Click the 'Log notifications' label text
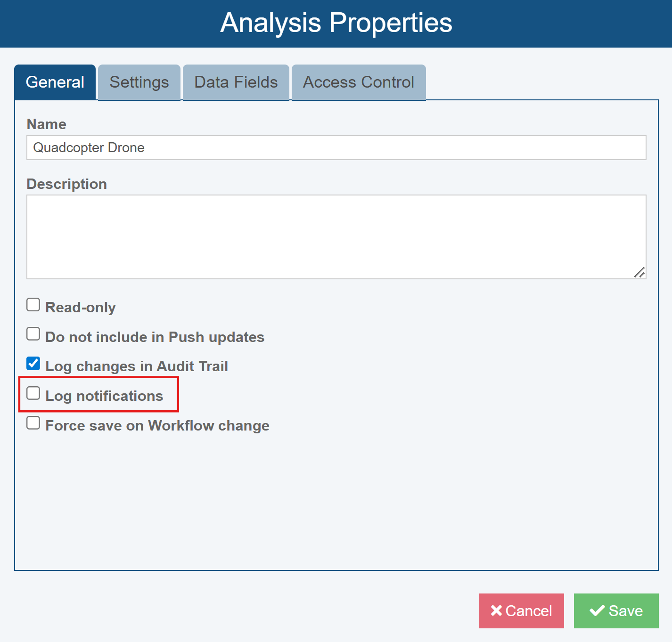The height and width of the screenshot is (642, 672). [104, 396]
